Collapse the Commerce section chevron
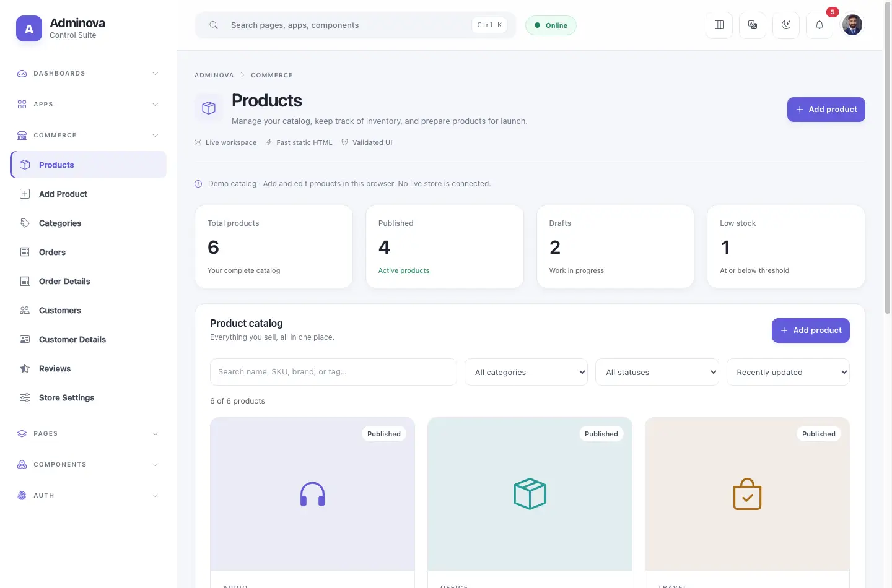This screenshot has height=588, width=892. [155, 136]
